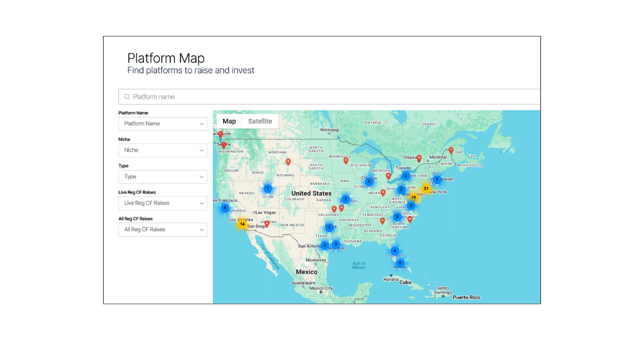The image size is (644, 338).
Task: Select the red pin in Arizona
Action: 267,224
